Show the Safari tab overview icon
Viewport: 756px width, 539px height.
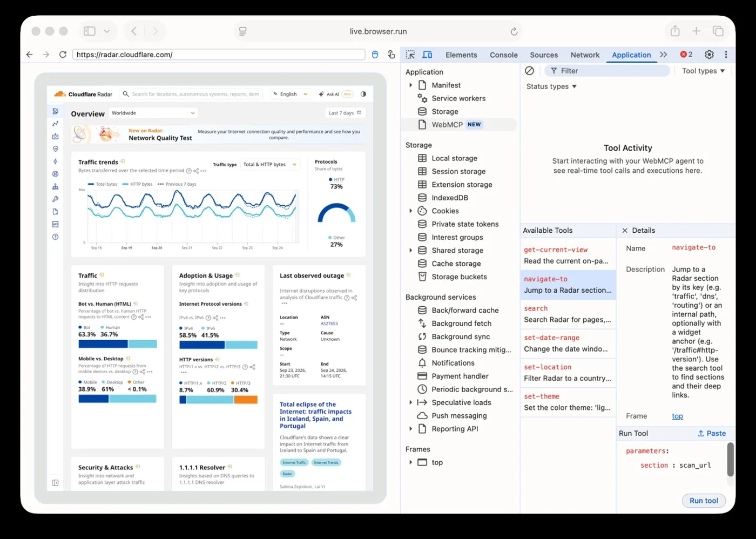[x=718, y=31]
